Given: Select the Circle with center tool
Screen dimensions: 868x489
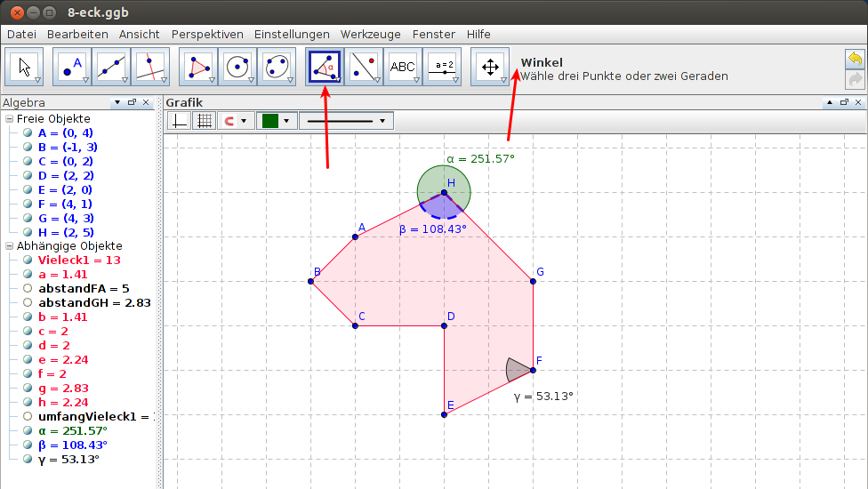Looking at the screenshot, I should tap(237, 67).
